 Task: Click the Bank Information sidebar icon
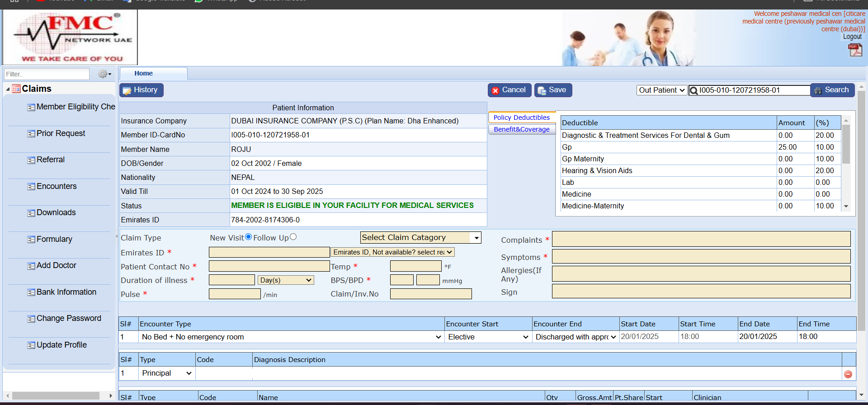coord(31,292)
